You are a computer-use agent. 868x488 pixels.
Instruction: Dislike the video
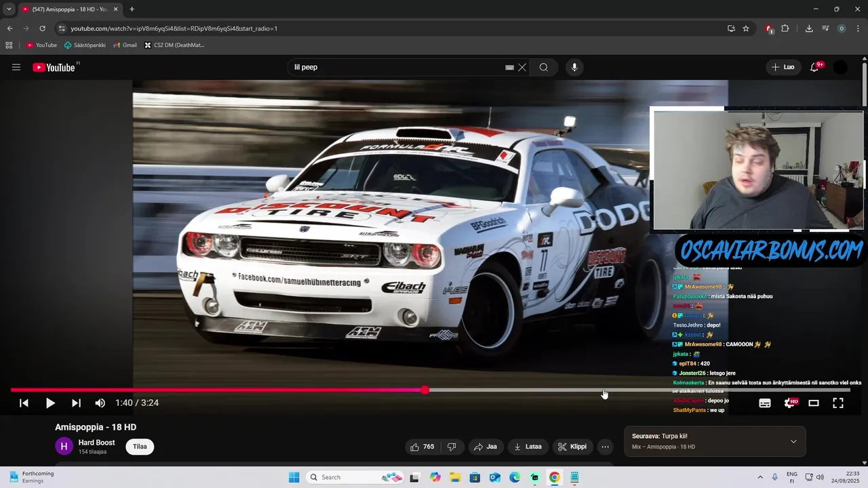click(452, 447)
